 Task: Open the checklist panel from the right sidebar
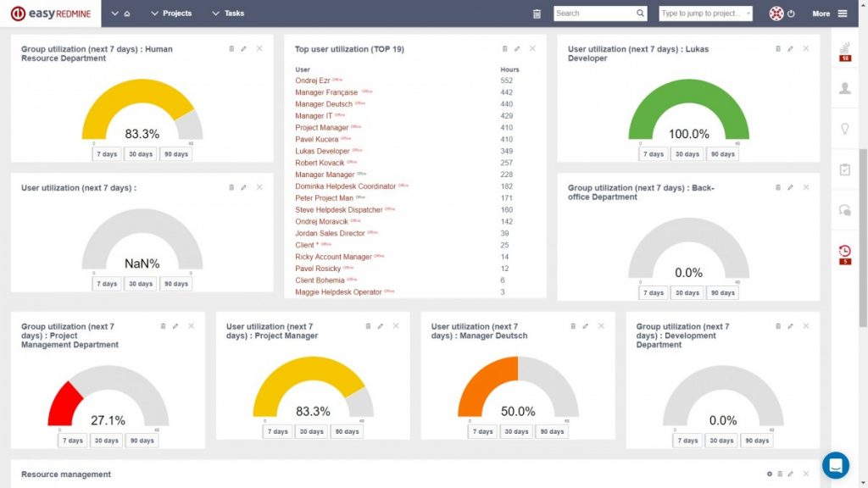pyautogui.click(x=843, y=169)
